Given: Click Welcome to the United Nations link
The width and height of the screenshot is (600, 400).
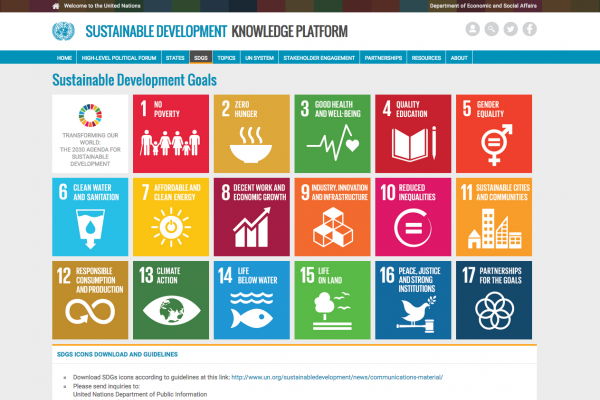Looking at the screenshot, I should [102, 6].
